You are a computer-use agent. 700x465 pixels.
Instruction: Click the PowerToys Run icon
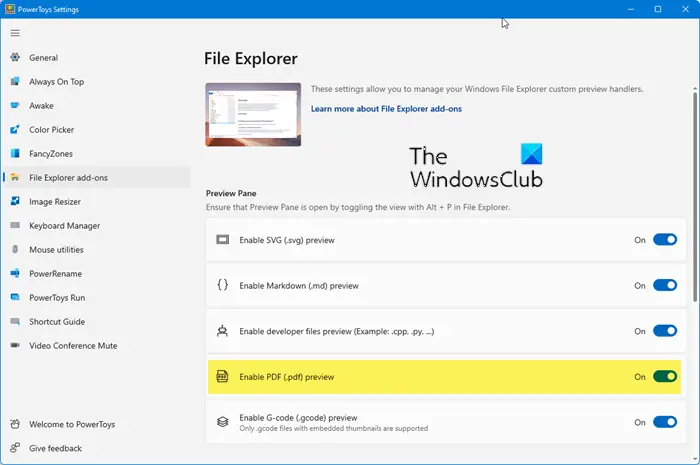(15, 297)
